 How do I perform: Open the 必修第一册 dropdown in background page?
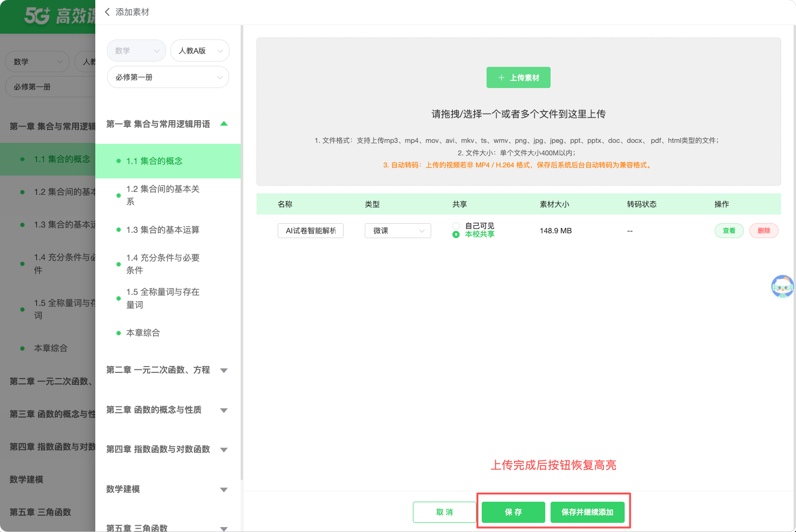tap(51, 87)
